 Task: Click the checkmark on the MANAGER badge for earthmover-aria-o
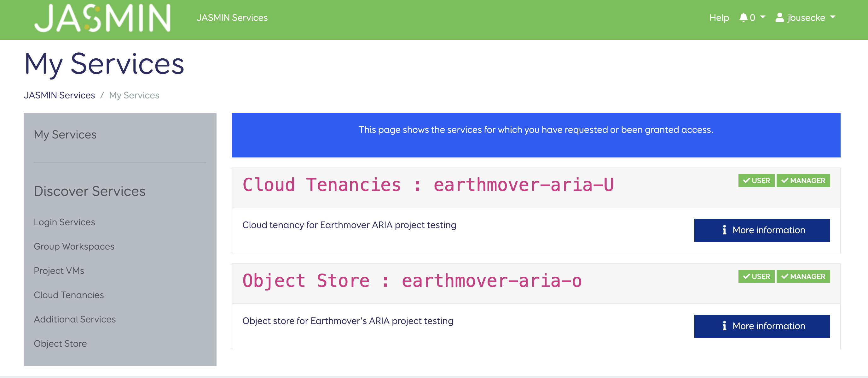(785, 276)
